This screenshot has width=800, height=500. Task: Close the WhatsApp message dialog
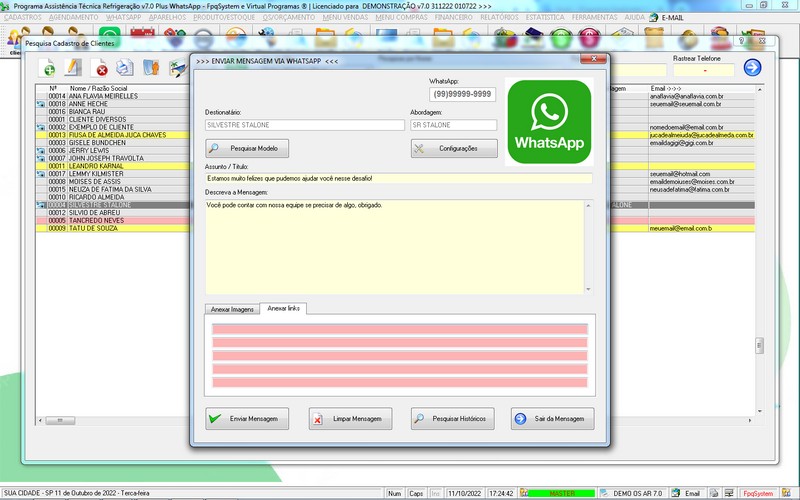[x=593, y=59]
